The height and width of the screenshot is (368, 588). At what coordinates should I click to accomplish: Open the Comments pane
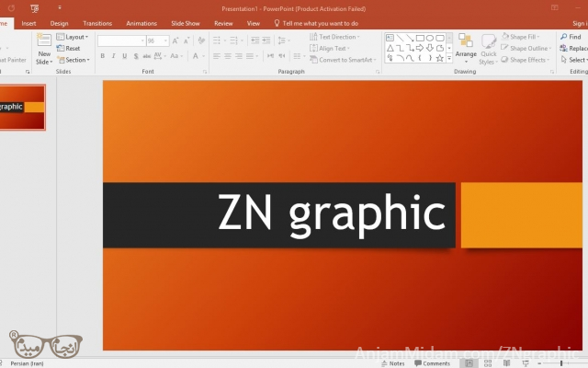[432, 363]
